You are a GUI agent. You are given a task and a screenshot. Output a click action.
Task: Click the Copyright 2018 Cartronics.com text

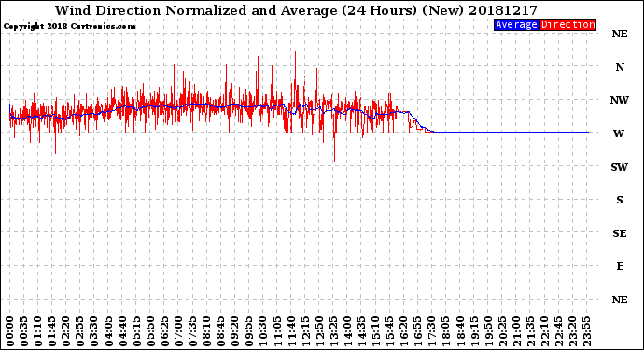point(69,26)
